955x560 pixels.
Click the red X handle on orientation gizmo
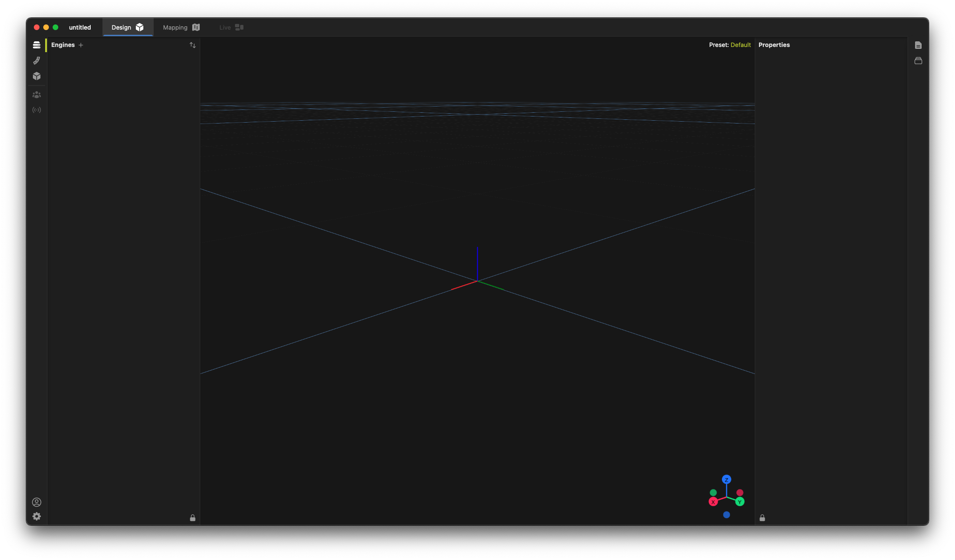coord(712,501)
